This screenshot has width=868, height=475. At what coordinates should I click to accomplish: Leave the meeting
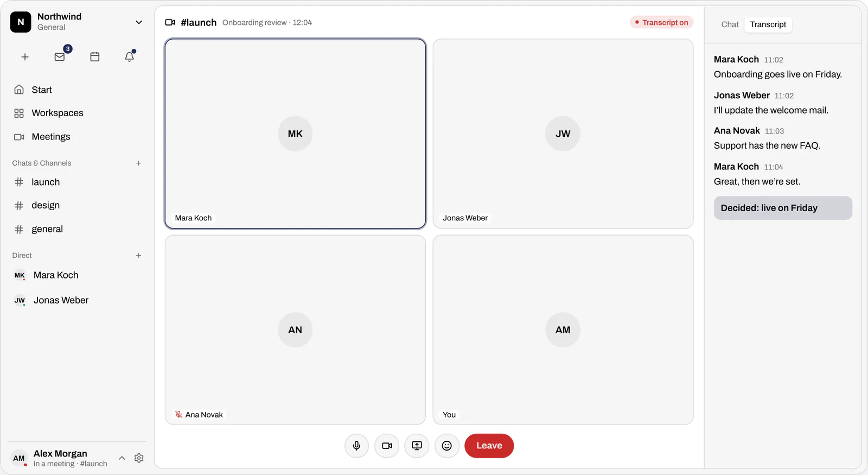point(489,446)
